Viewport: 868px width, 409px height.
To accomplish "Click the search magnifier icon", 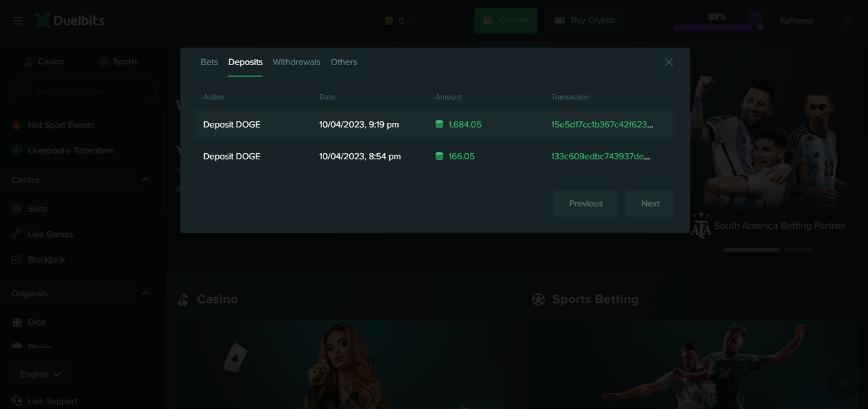I will tap(24, 91).
